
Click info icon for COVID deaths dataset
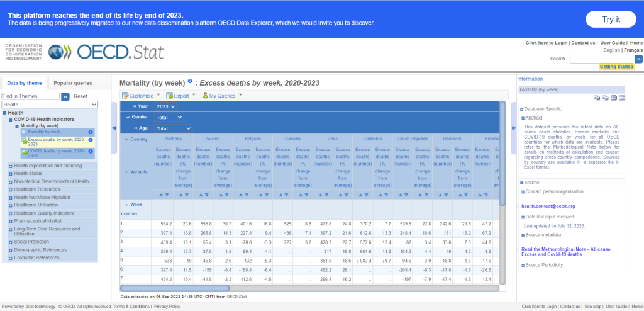pyautogui.click(x=91, y=152)
